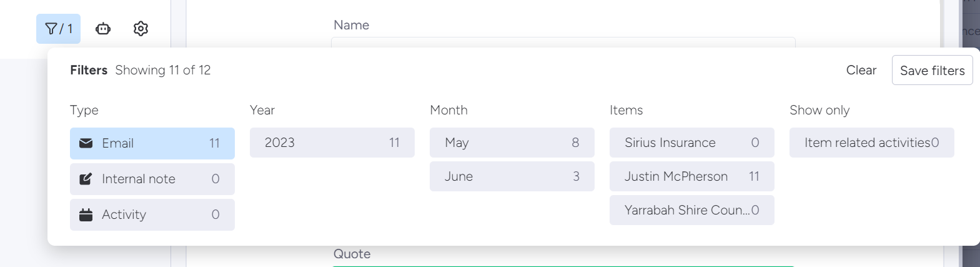Open the settings gear icon

141,29
